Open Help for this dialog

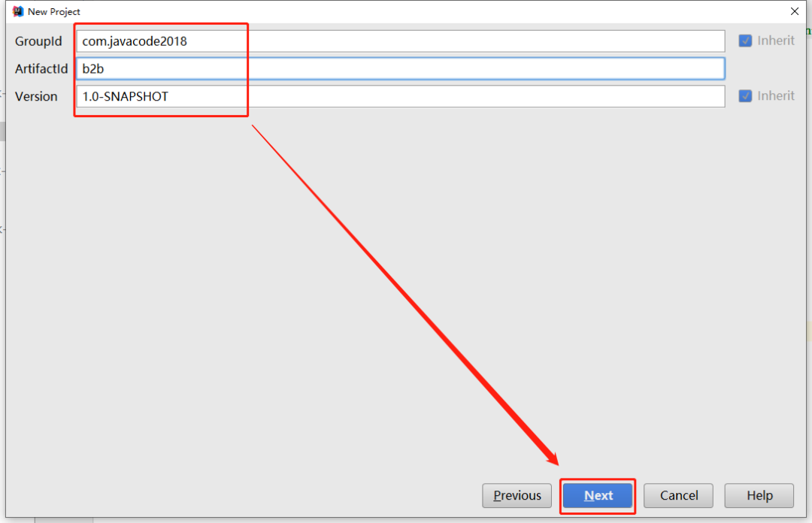[759, 495]
